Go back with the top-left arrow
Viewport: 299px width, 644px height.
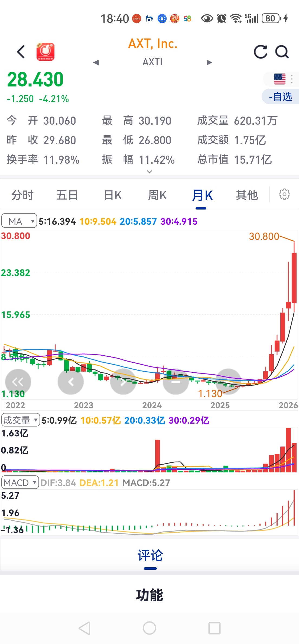[21, 52]
